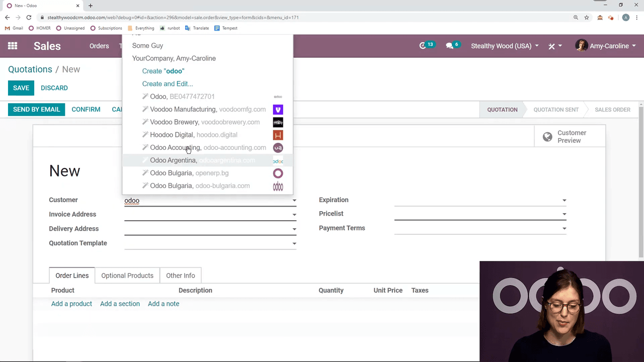
Task: Click browser reload page icon
Action: pos(29,18)
